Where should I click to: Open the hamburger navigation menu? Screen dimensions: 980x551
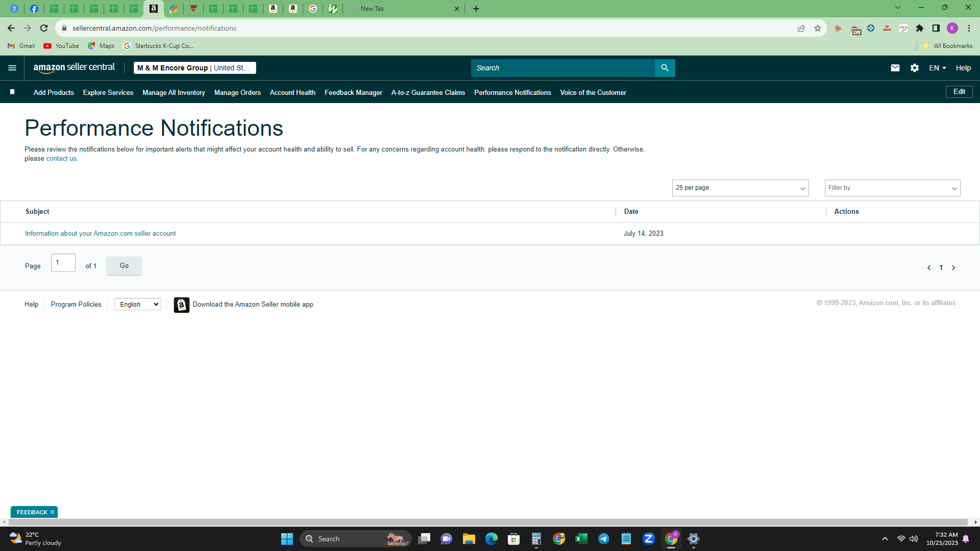pyautogui.click(x=12, y=68)
